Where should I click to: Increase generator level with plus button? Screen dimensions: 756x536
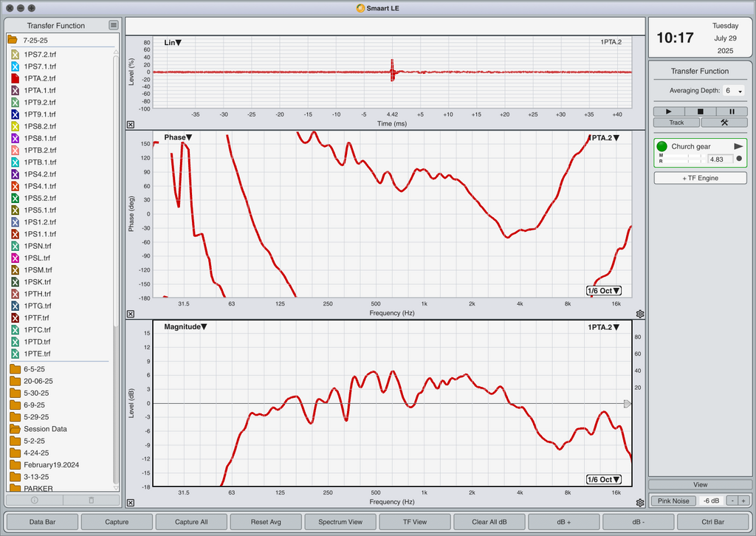click(743, 501)
